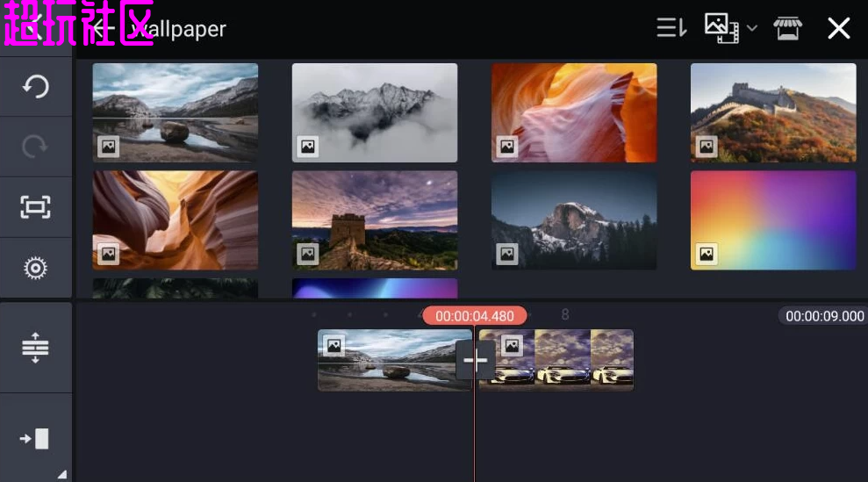Choose the Half Dome mountain wallpaper
The image size is (868, 482).
click(x=574, y=219)
